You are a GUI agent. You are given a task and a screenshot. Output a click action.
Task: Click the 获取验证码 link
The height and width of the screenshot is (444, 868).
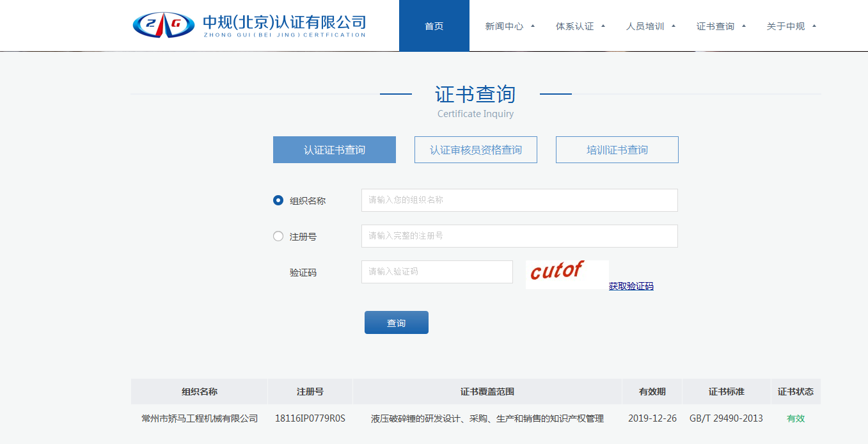631,286
